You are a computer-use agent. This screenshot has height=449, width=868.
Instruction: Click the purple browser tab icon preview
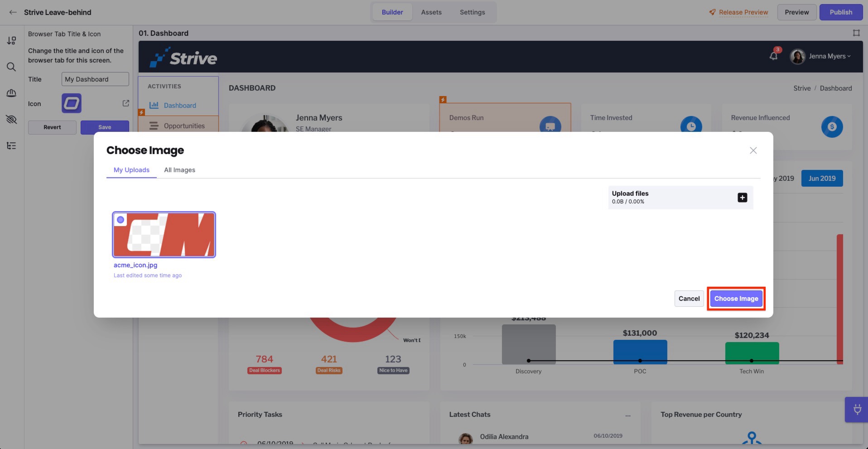pyautogui.click(x=72, y=103)
